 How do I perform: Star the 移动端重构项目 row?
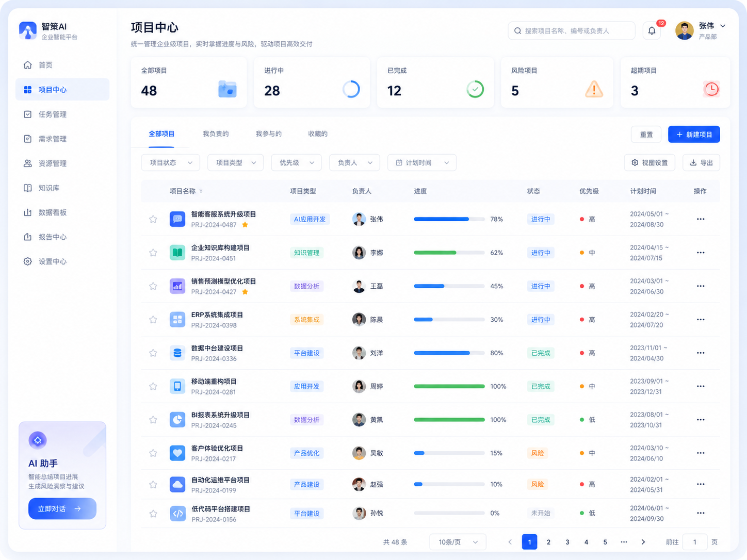153,386
